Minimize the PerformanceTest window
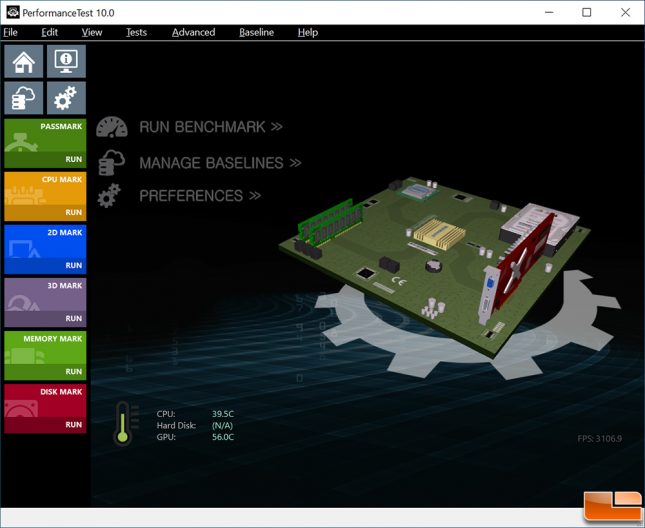The height and width of the screenshot is (528, 645). 549,12
